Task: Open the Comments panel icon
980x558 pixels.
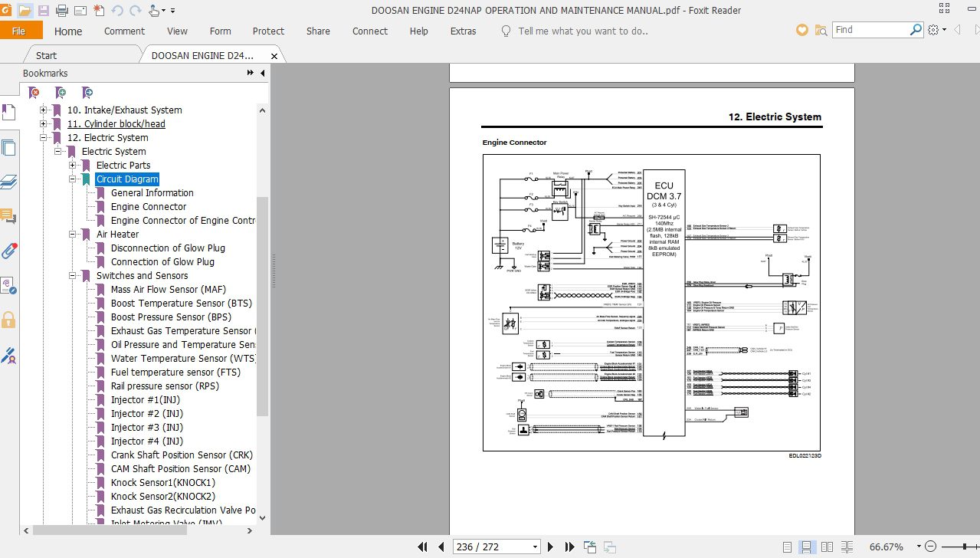Action: click(10, 216)
